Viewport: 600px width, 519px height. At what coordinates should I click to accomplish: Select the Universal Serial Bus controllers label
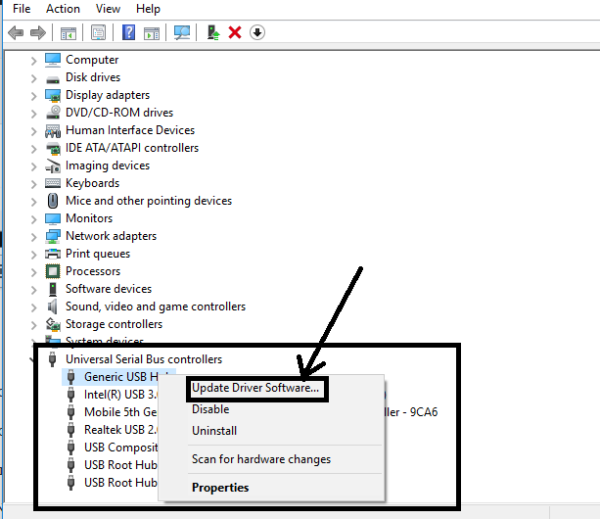144,359
